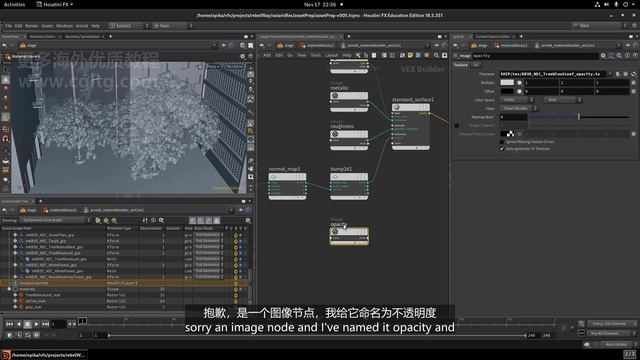The height and width of the screenshot is (360, 640).
Task: Jump to the last frame in the playbar
Action: tap(45, 324)
